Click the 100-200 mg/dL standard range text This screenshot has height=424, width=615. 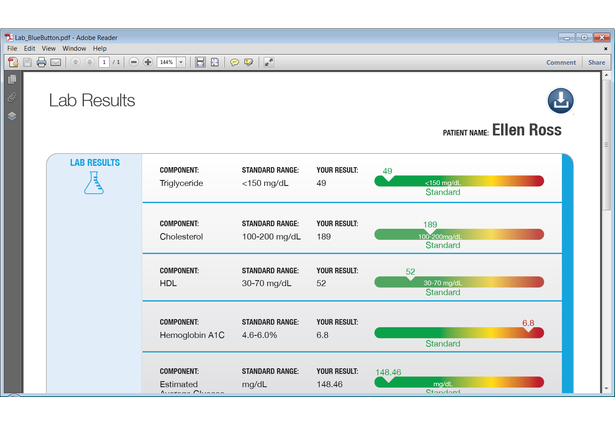point(271,237)
